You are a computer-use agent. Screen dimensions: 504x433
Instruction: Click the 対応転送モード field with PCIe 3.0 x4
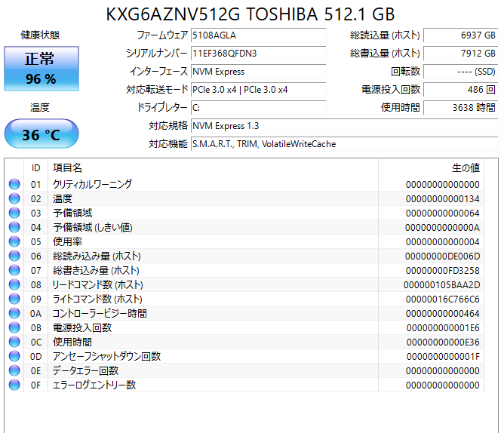click(x=258, y=90)
